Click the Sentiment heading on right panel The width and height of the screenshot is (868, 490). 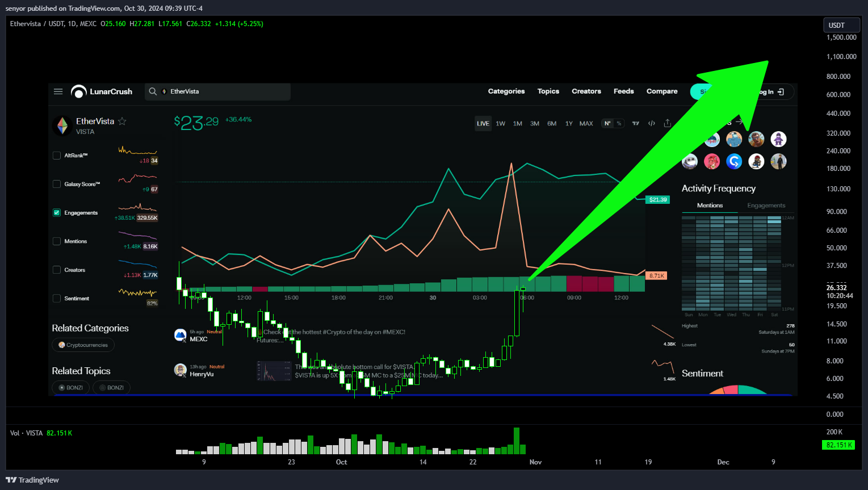tap(702, 374)
